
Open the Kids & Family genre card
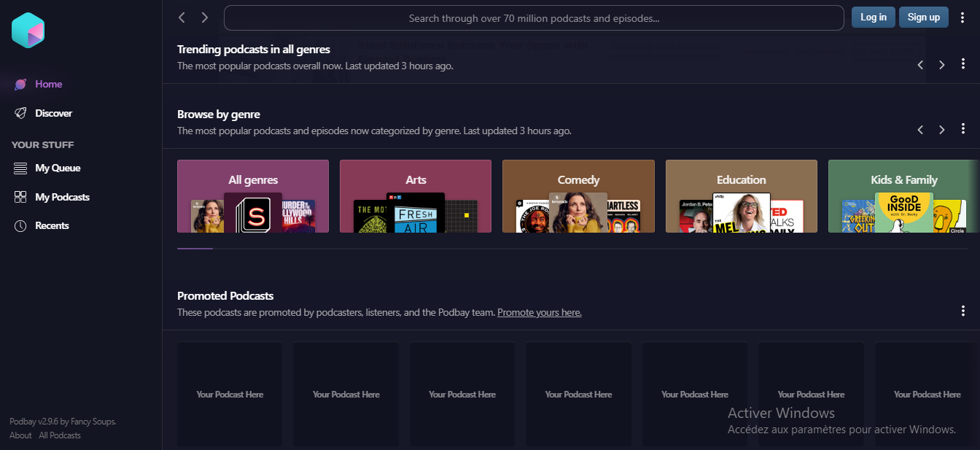click(x=904, y=196)
